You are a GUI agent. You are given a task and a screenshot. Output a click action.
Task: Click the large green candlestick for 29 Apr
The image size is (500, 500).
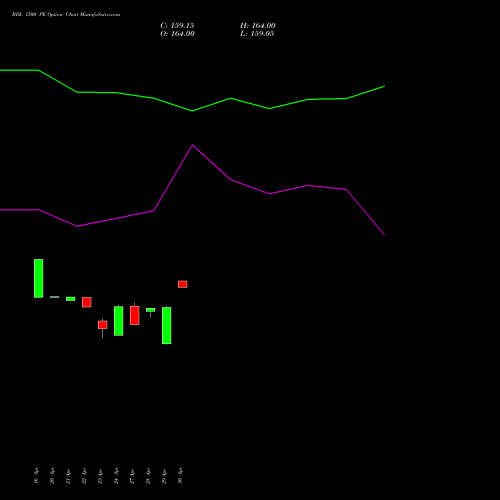pos(167,325)
